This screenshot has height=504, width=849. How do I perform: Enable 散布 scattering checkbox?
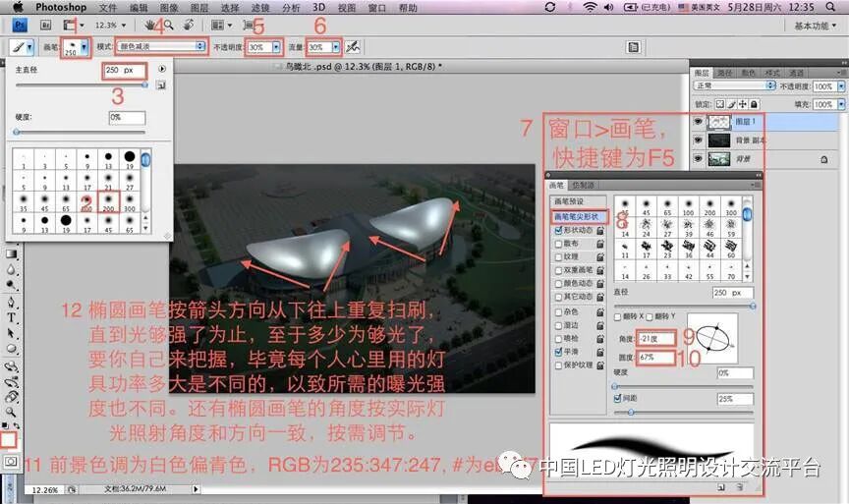click(x=558, y=244)
